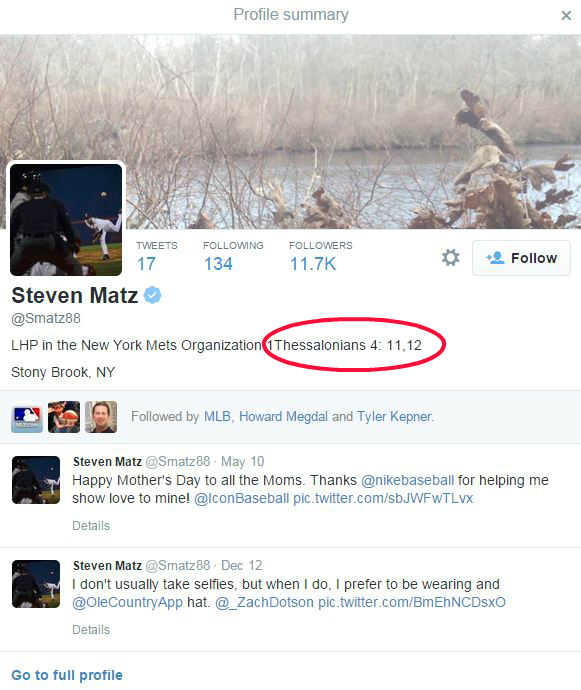Open Tyler Kepner's profile link
This screenshot has width=581, height=690.
[394, 416]
